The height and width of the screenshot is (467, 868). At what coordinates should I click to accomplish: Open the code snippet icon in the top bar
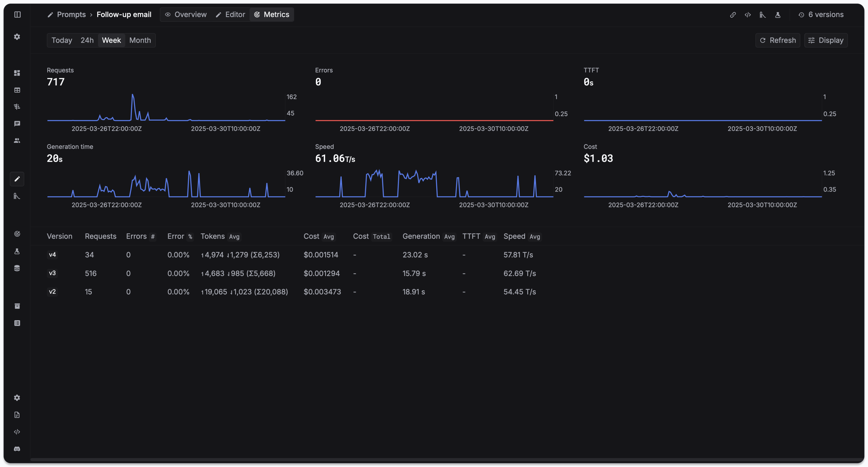(x=748, y=15)
